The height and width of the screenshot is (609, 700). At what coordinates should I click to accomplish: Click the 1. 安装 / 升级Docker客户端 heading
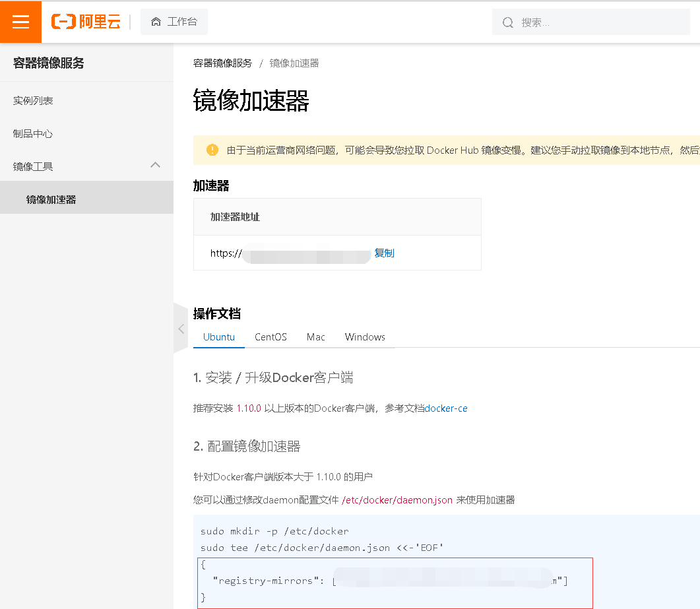(x=273, y=377)
